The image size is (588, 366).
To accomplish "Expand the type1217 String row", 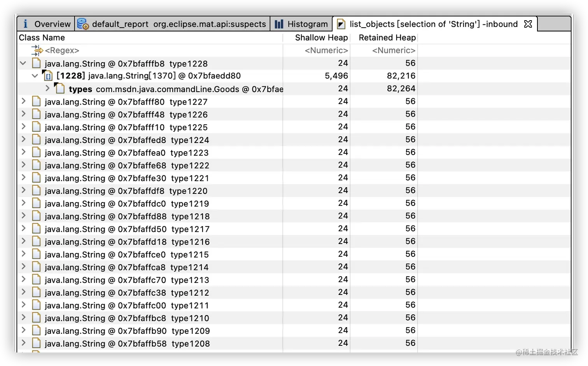I will [x=23, y=228].
